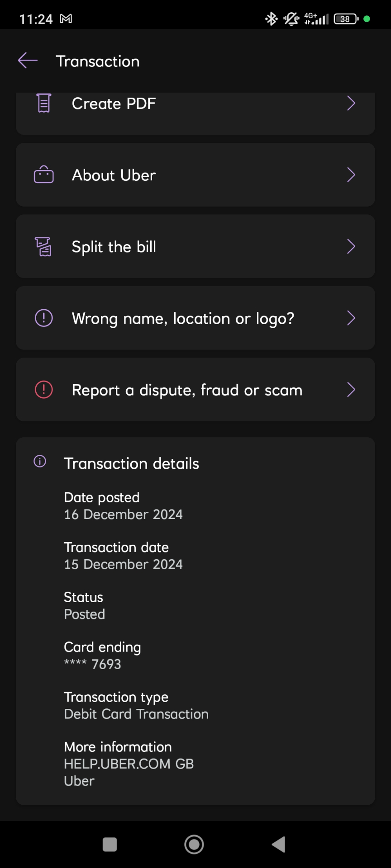Tap the HELP.UBER.COM GB text
Viewport: 391px width, 868px height.
pos(129,764)
